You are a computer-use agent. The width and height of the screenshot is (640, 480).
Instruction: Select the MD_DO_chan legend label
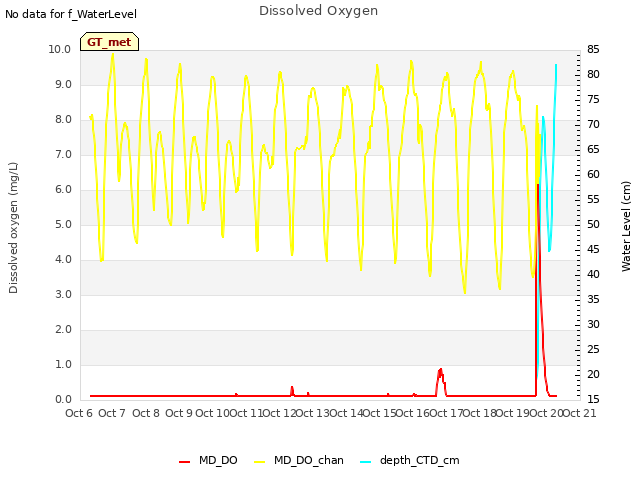(309, 460)
